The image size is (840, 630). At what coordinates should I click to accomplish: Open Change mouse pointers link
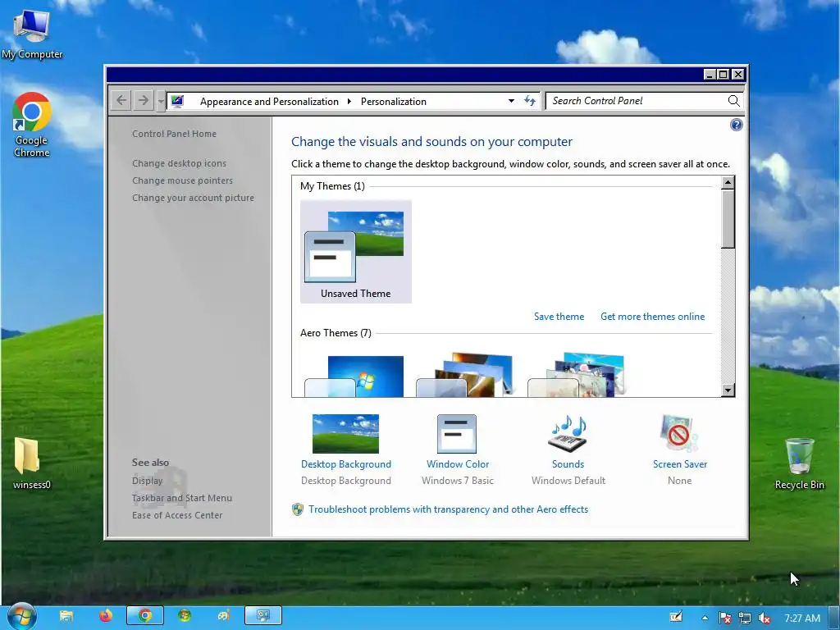(x=182, y=180)
